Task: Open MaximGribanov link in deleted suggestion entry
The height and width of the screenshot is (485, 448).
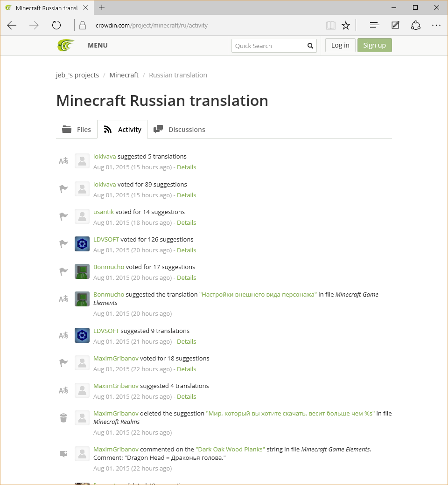Action: coord(116,414)
